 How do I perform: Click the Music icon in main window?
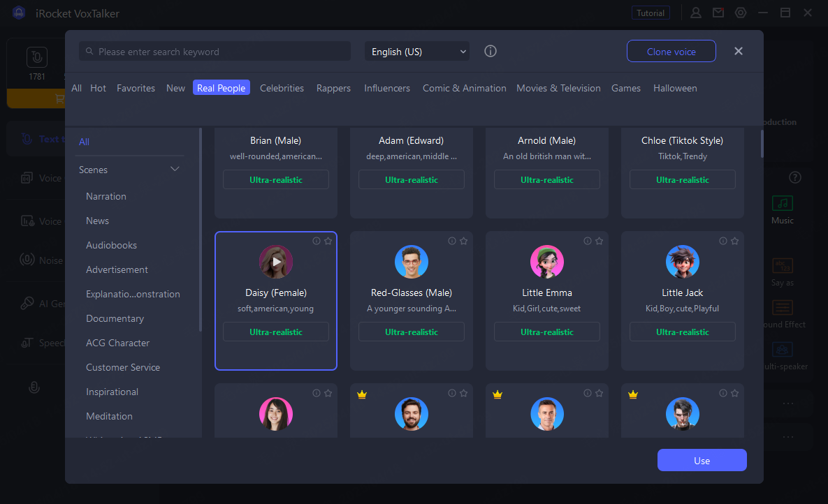tap(783, 203)
